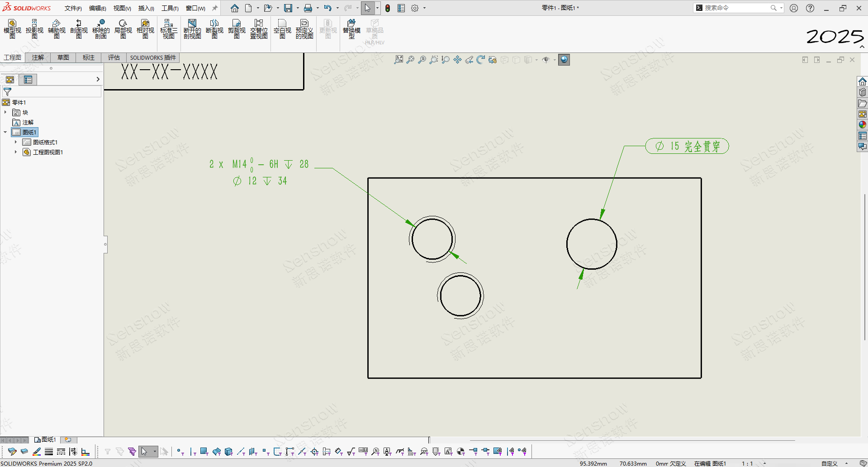Open the Hide/Show Items dropdown arrow
The height and width of the screenshot is (467, 868).
555,60
